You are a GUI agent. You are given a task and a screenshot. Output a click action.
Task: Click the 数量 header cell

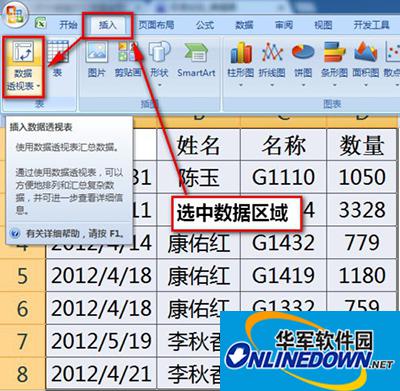(x=362, y=146)
